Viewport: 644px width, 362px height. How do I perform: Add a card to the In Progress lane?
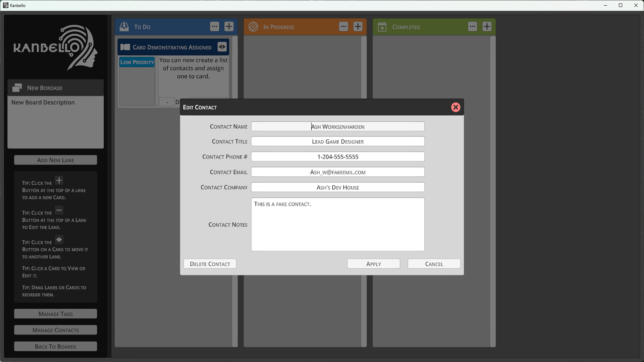[x=358, y=26]
